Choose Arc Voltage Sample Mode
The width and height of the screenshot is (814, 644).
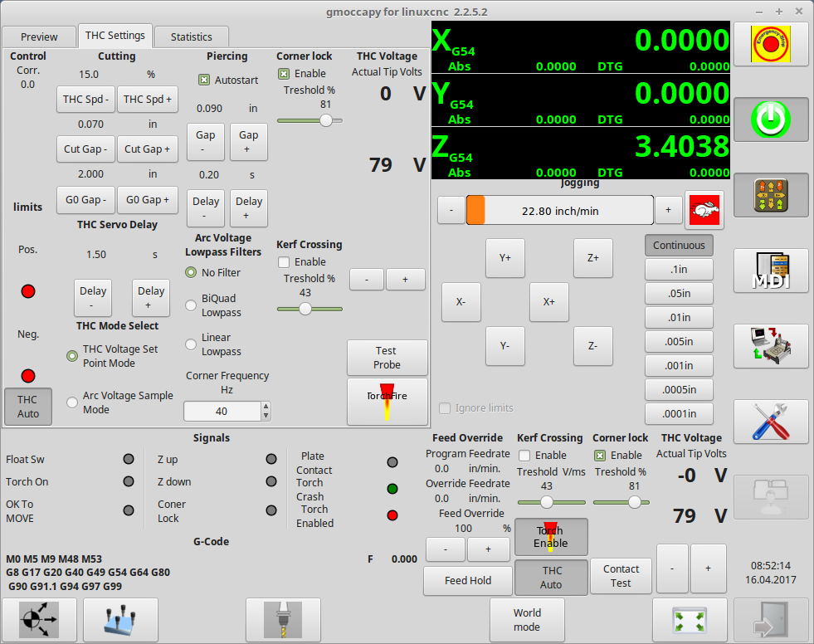coord(72,402)
